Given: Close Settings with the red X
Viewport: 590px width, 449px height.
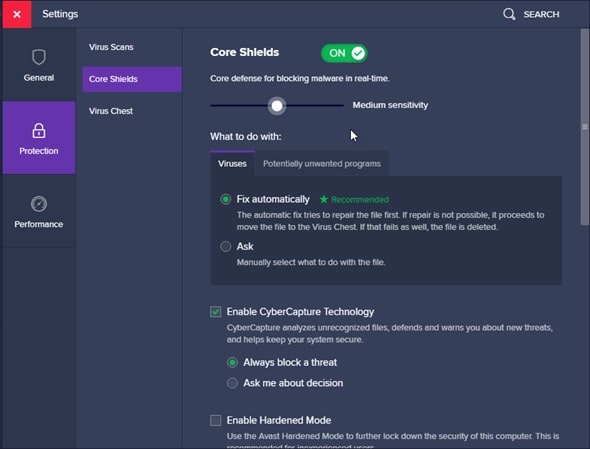Looking at the screenshot, I should (17, 14).
